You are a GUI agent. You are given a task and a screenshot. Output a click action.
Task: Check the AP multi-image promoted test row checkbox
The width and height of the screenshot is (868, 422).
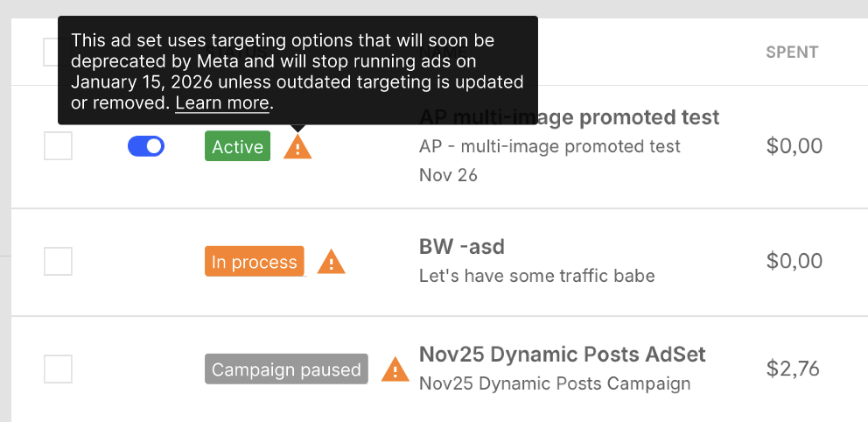58,146
